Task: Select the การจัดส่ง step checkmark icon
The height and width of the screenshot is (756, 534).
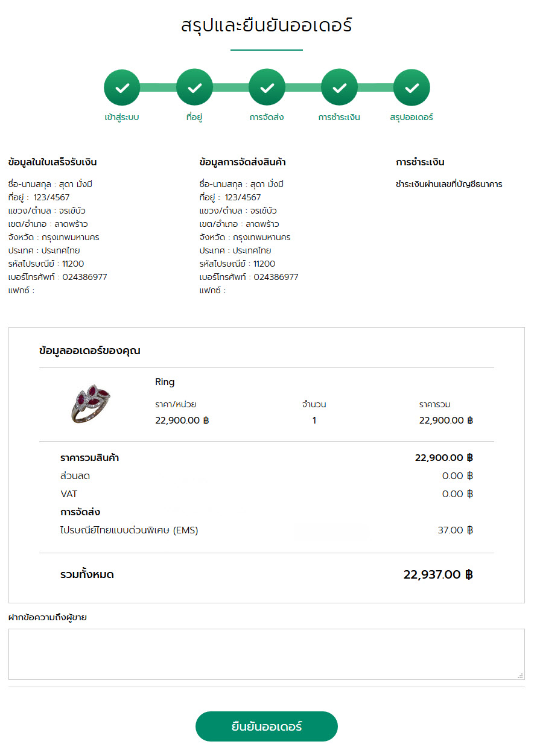Action: coord(267,87)
